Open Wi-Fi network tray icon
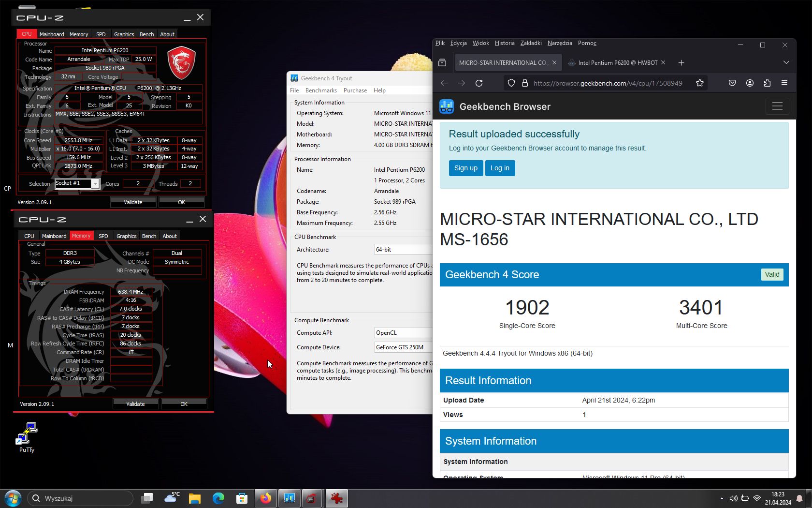Image resolution: width=812 pixels, height=508 pixels. coord(757,498)
